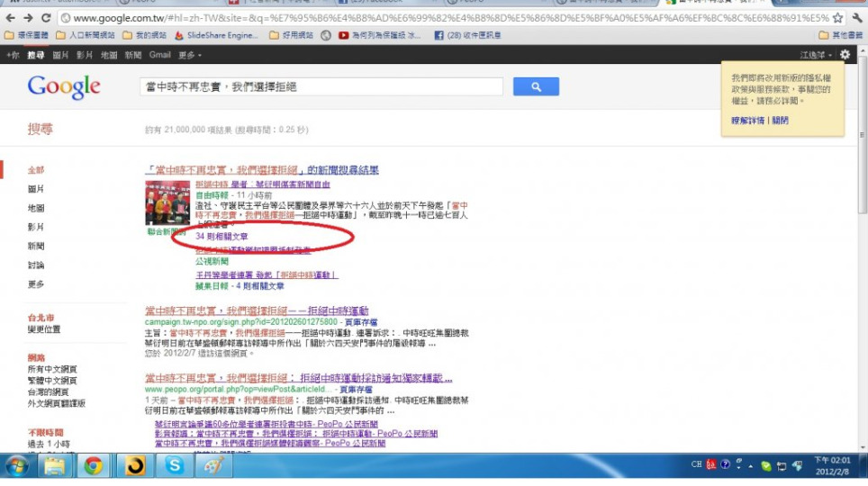This screenshot has width=868, height=486.
Task: Expand 更多 in the left search sidebar
Action: pos(36,284)
